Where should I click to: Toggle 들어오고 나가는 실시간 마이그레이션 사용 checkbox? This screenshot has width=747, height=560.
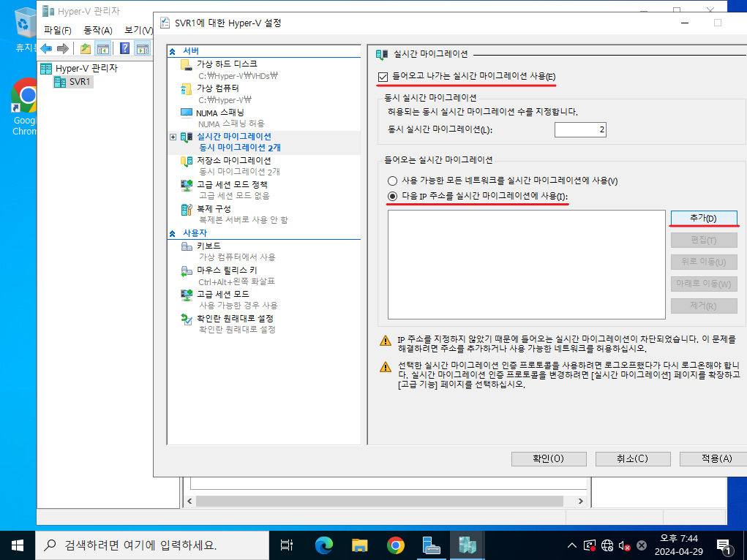coord(383,77)
